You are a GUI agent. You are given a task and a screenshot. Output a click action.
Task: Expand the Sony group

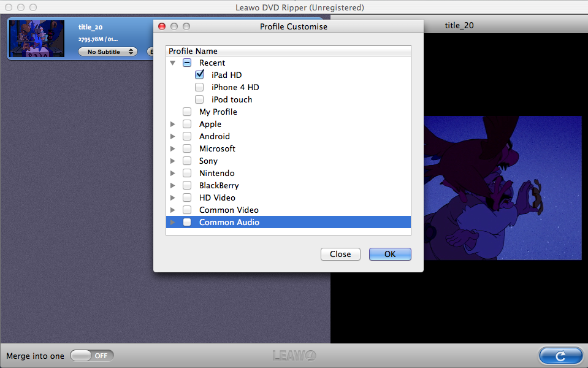pyautogui.click(x=172, y=161)
